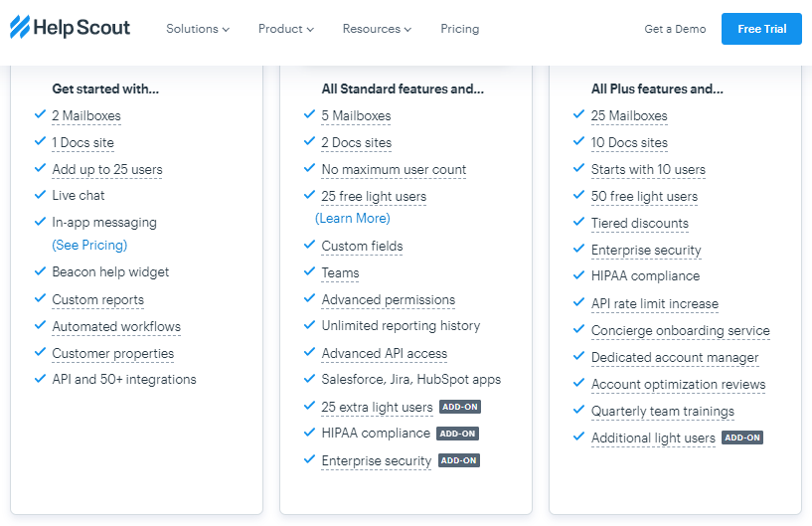
Task: Click the Concierge onboarding service feature
Action: [681, 331]
